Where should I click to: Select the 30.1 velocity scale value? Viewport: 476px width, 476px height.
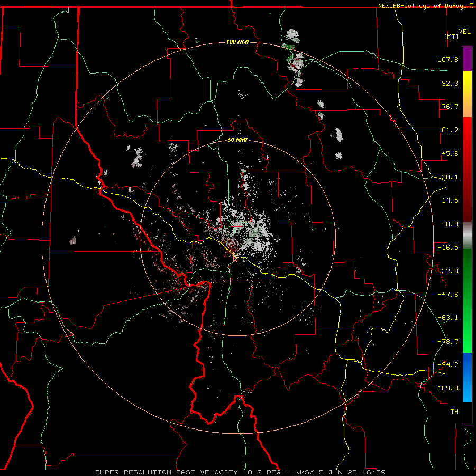pos(450,177)
